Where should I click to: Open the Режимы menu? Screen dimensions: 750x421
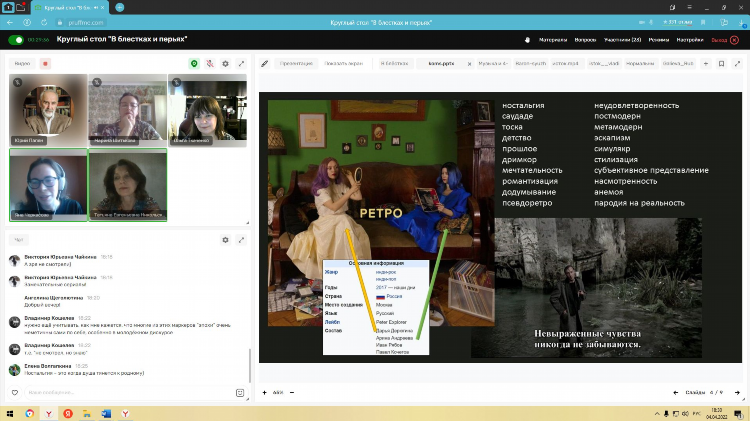[659, 40]
